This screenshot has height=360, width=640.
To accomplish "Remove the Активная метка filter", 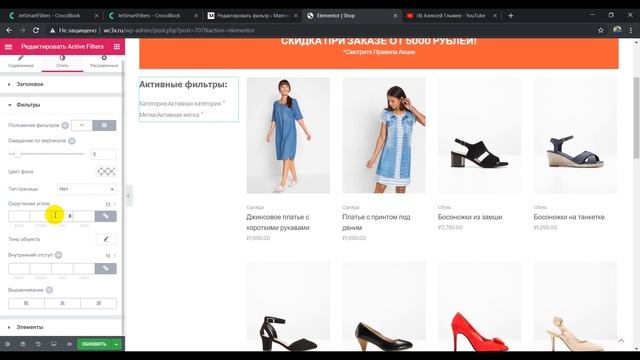I will [202, 114].
